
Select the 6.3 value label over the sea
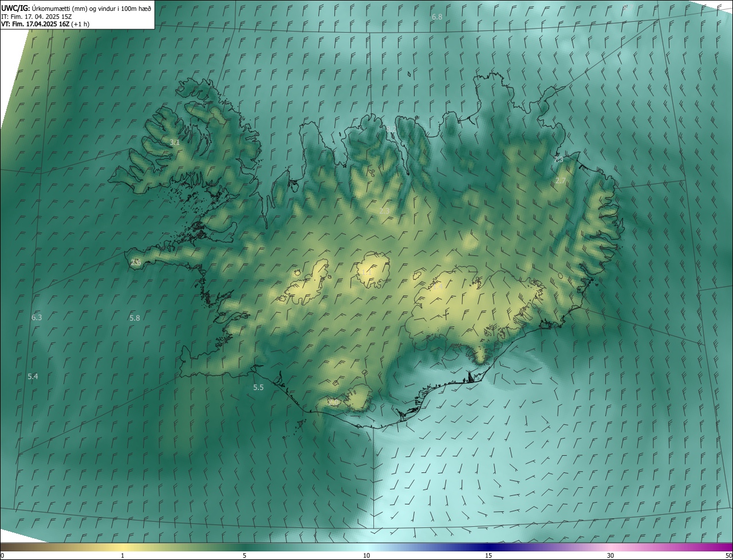click(37, 317)
